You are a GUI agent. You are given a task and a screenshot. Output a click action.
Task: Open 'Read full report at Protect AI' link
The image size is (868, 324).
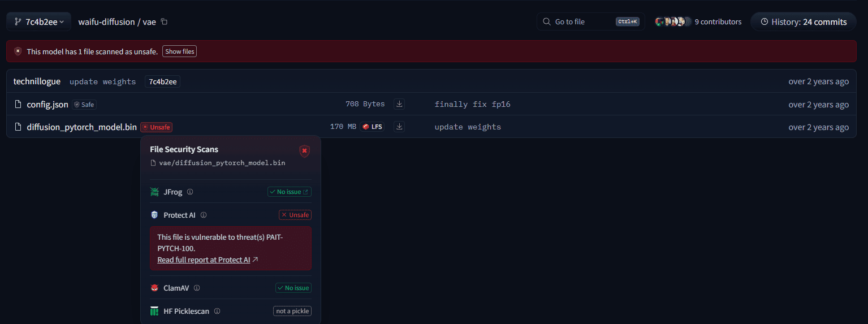(x=208, y=260)
